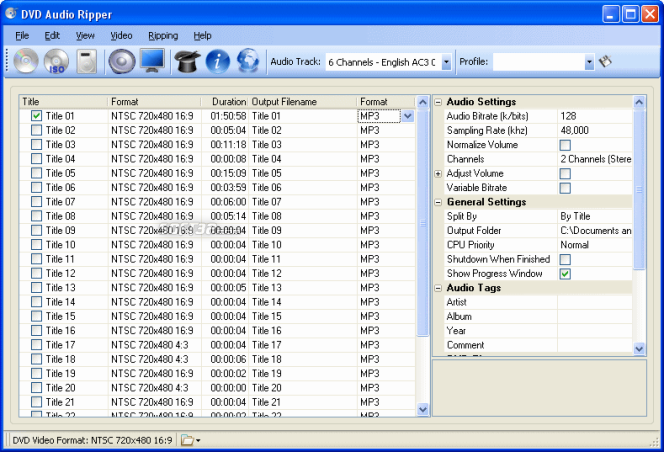Screen dimensions: 664x452
Task: Open the View menu
Action: pyautogui.click(x=85, y=36)
